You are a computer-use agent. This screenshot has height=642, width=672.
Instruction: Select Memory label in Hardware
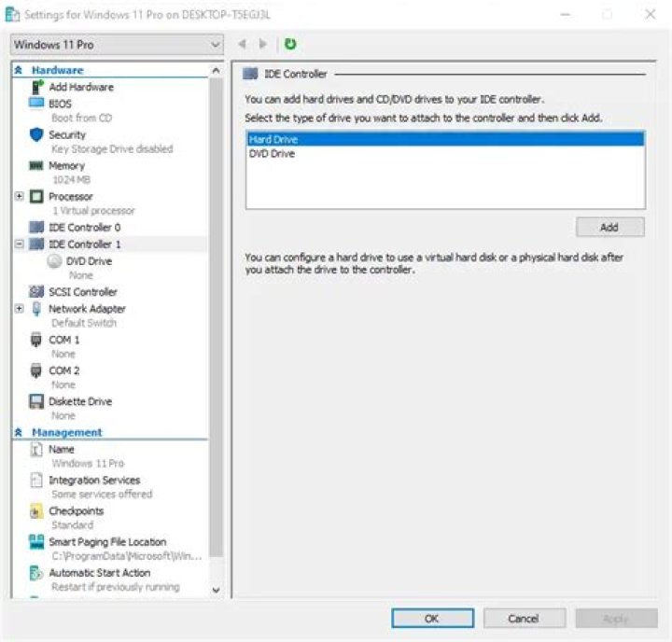(x=67, y=165)
